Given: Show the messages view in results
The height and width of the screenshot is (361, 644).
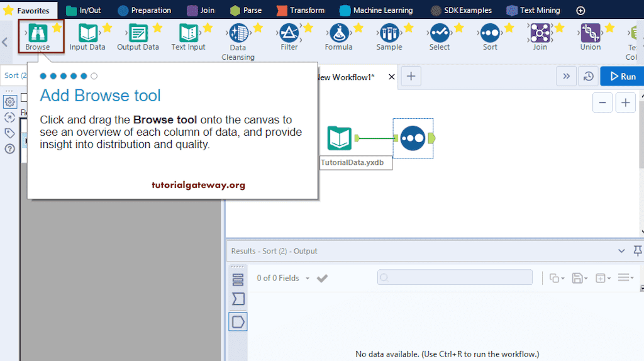Looking at the screenshot, I should tap(238, 280).
